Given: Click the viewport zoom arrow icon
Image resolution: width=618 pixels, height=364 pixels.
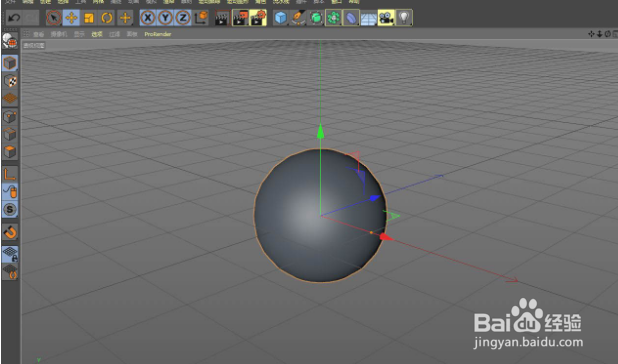Looking at the screenshot, I should click(599, 34).
